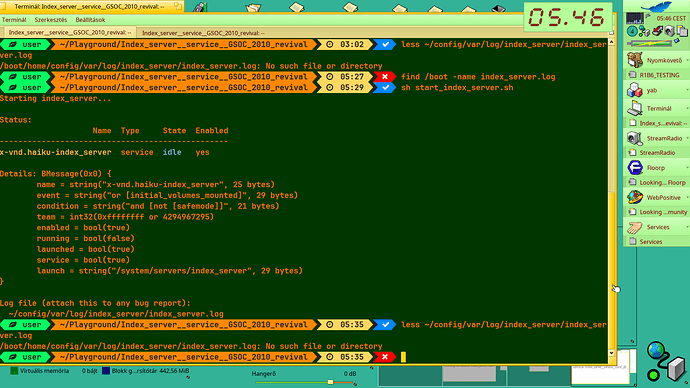Click the round number 4 tray icon

coord(632,31)
